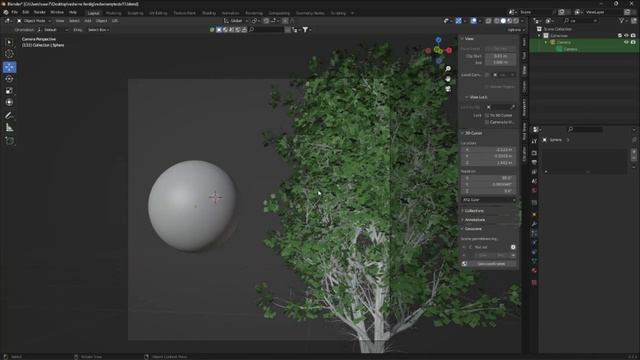Enable Camera to View checkbox
This screenshot has width=640, height=360.
[x=487, y=122]
